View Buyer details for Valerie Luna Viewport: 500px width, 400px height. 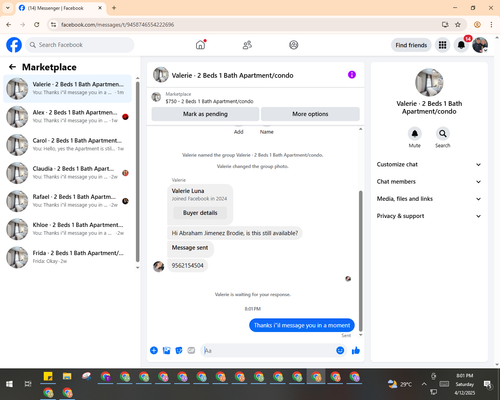pos(200,213)
